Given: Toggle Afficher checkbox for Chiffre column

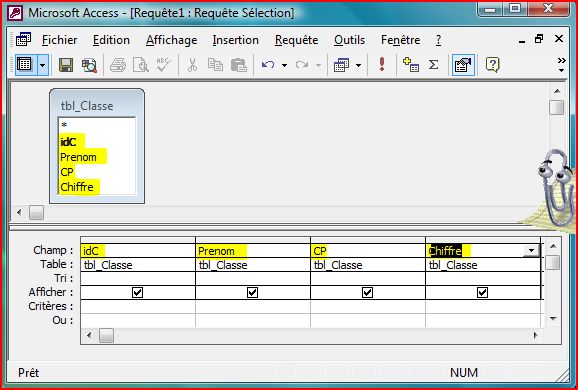Looking at the screenshot, I should [482, 292].
